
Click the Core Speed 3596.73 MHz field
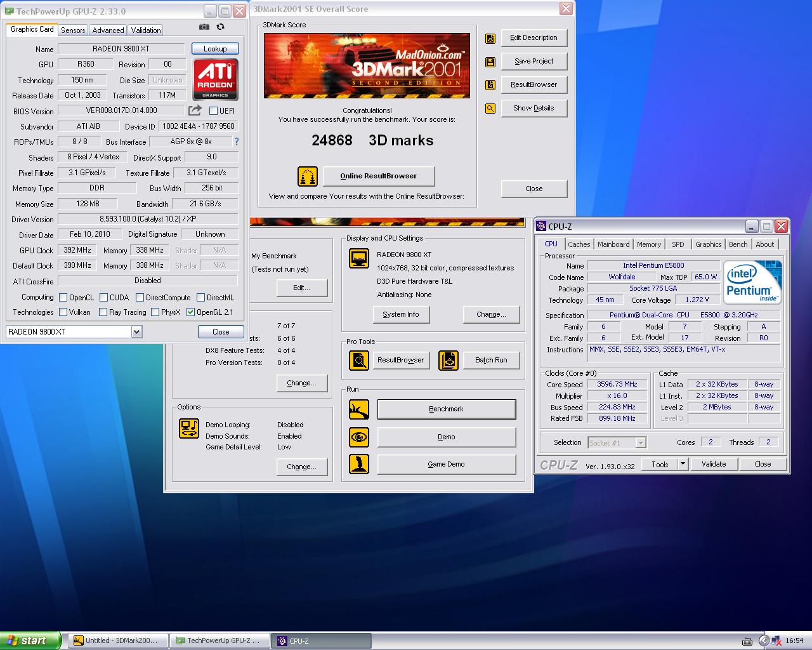(x=617, y=384)
